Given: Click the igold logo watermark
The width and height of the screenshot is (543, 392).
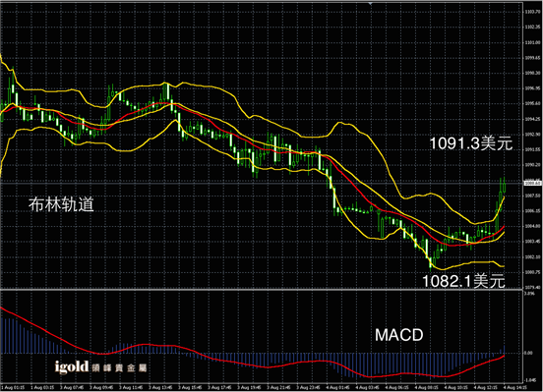Looking at the screenshot, I should click(72, 367).
